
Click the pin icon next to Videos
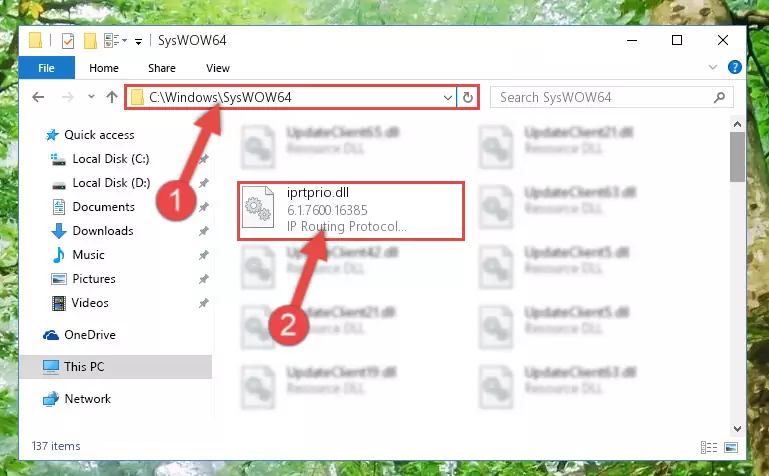coord(204,303)
